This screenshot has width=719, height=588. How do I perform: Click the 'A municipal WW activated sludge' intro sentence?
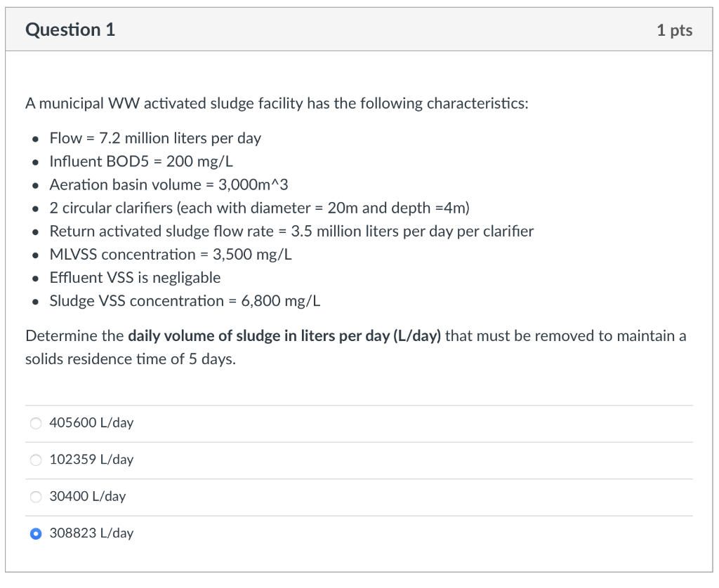click(277, 104)
